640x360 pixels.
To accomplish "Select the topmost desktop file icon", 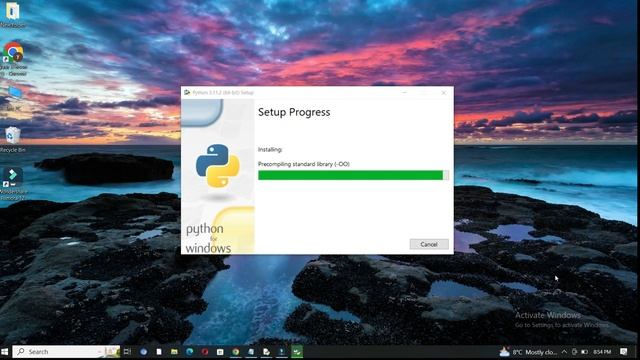I will [x=12, y=15].
